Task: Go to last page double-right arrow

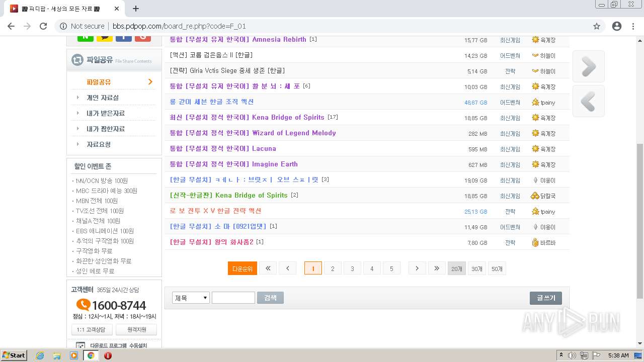Action: pyautogui.click(x=437, y=268)
